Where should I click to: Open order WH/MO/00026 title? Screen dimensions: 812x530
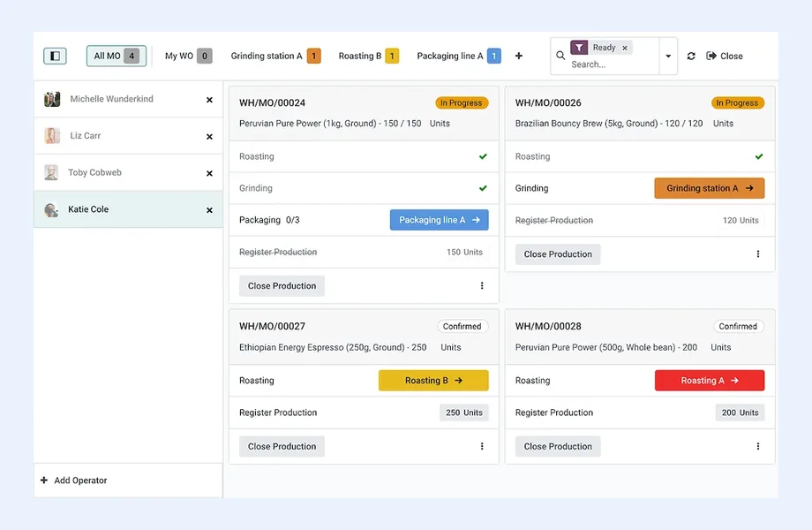[548, 103]
